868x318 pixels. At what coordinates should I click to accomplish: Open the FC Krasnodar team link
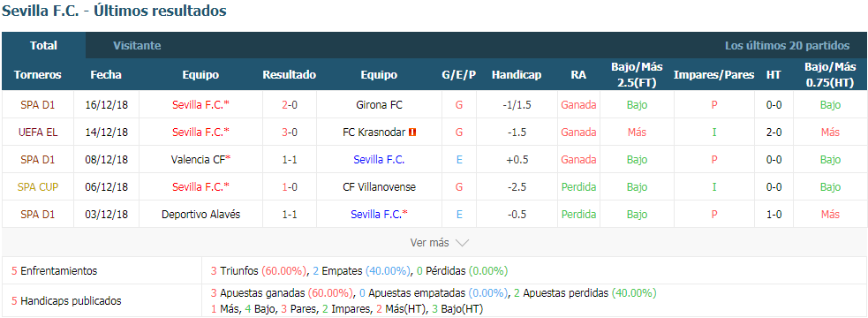374,132
